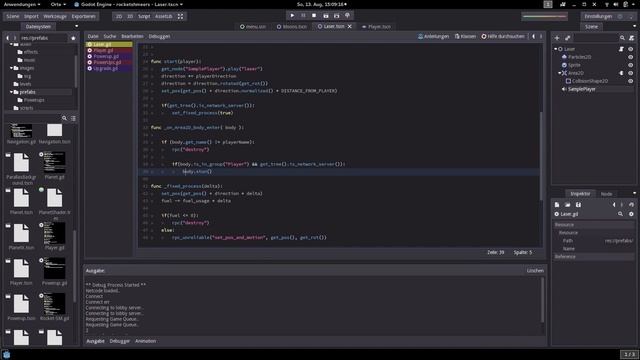Go to previous script edit location

point(533,36)
